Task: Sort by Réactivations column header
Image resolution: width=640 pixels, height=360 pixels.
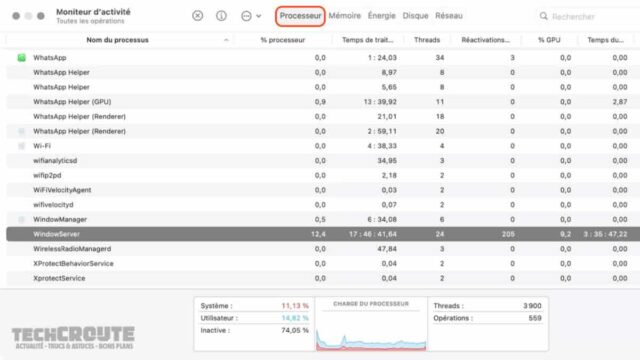Action: (x=485, y=40)
